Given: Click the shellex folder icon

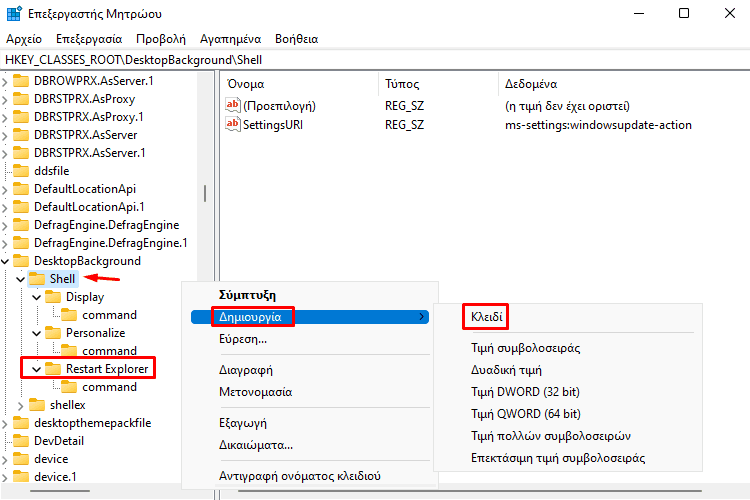Looking at the screenshot, I should coord(37,405).
